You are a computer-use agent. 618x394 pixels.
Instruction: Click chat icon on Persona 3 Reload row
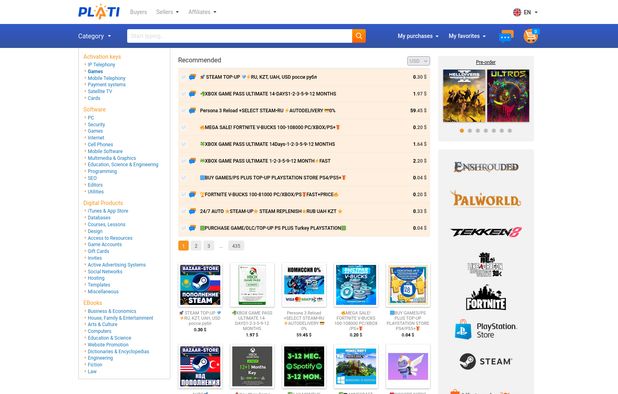pyautogui.click(x=192, y=111)
